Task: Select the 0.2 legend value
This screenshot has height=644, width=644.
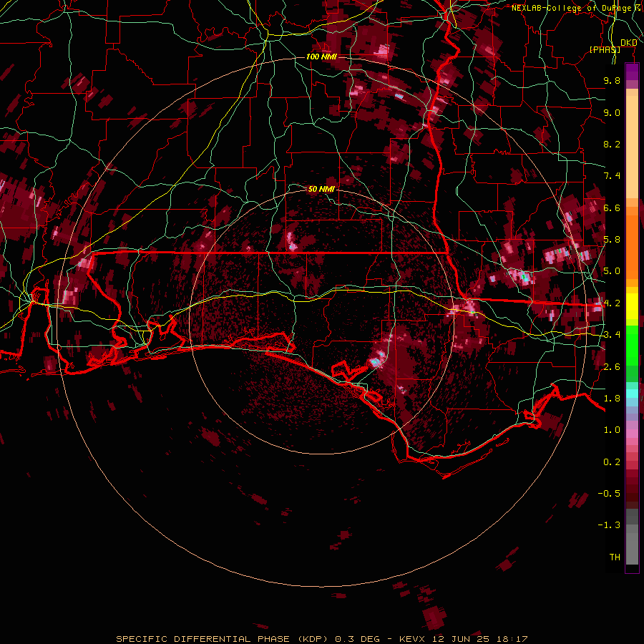Action: coord(612,462)
